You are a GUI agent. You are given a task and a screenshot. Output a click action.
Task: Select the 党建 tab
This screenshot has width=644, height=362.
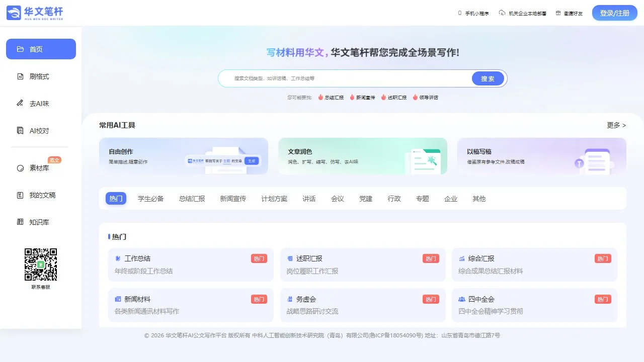[x=366, y=199]
